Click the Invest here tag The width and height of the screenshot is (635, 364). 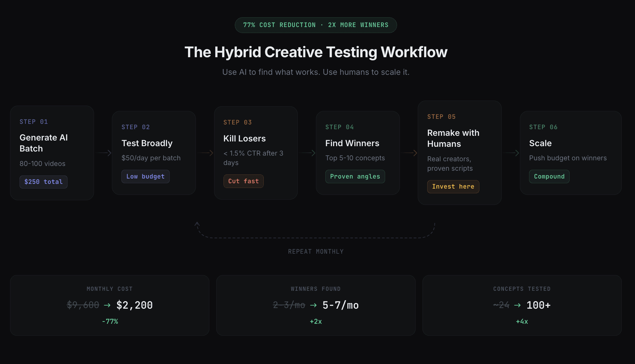[453, 186]
